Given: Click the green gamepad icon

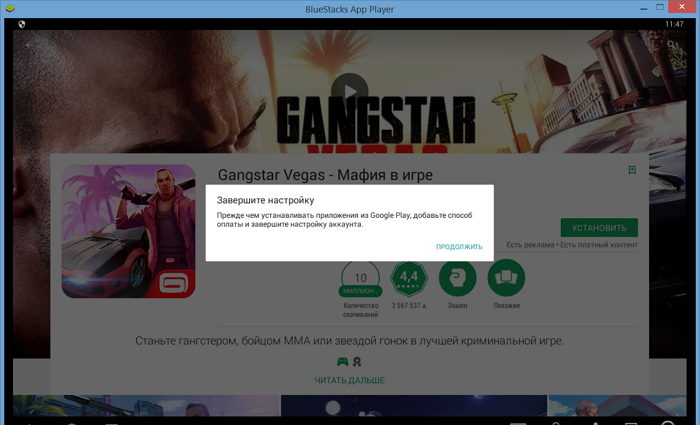Looking at the screenshot, I should [342, 361].
